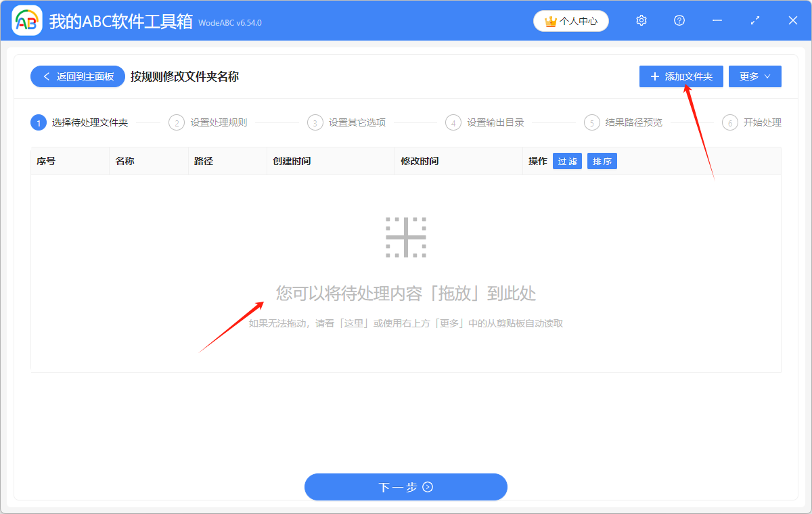Open the 结果路径预览 step

(x=631, y=122)
